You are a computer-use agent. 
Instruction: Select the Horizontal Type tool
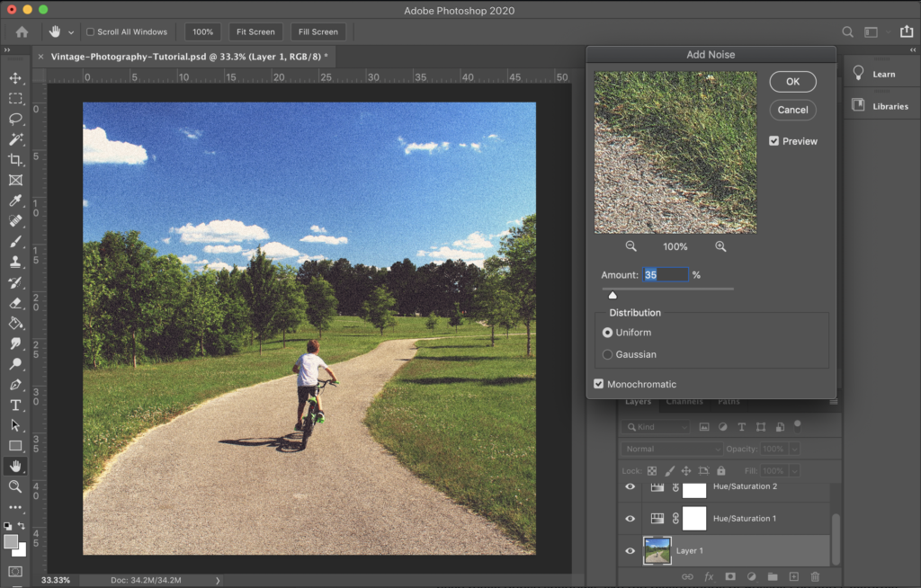point(15,405)
